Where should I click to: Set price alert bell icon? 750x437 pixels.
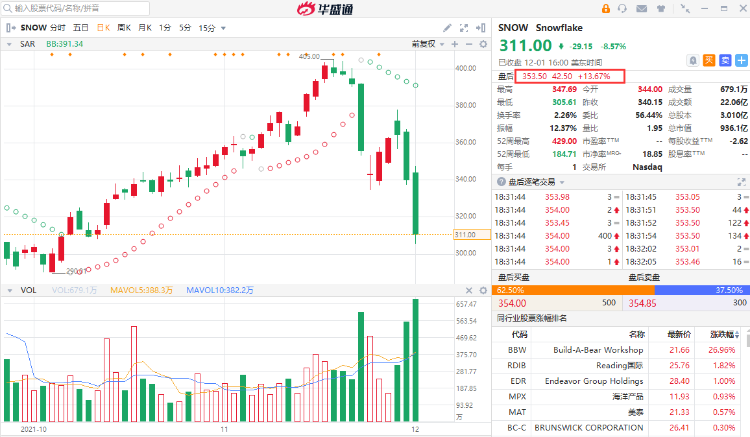[693, 61]
